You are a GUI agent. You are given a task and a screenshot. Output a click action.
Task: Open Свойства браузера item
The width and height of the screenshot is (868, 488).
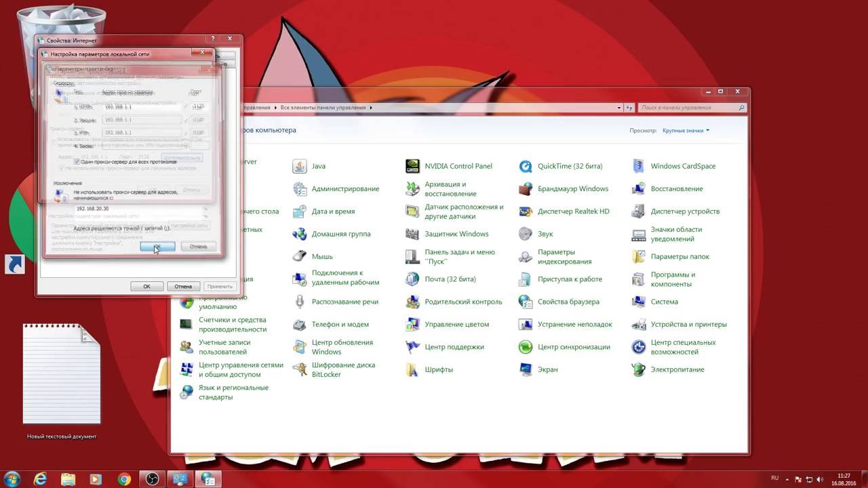coord(559,302)
